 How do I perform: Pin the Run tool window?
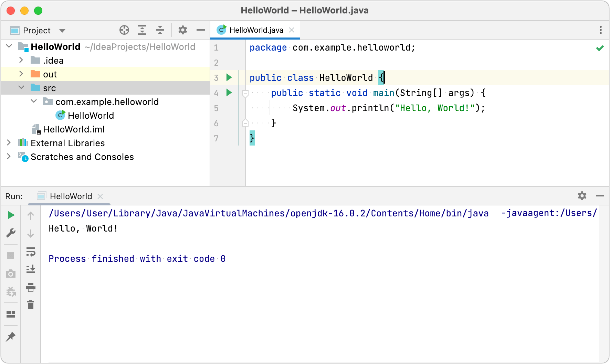[x=11, y=337]
